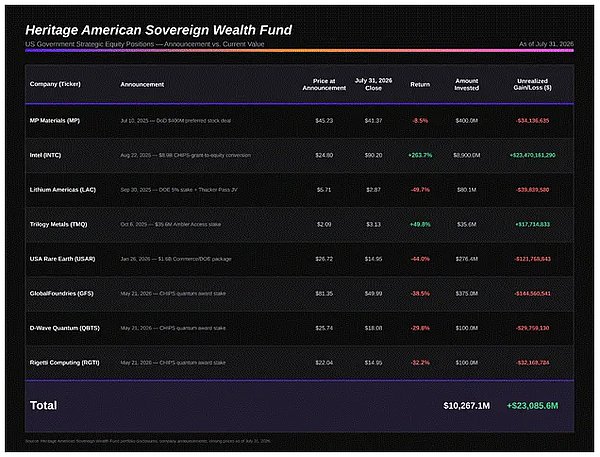Click the '$41.37' close for MP Materials
Screen dimensions: 600x457
coord(373,121)
